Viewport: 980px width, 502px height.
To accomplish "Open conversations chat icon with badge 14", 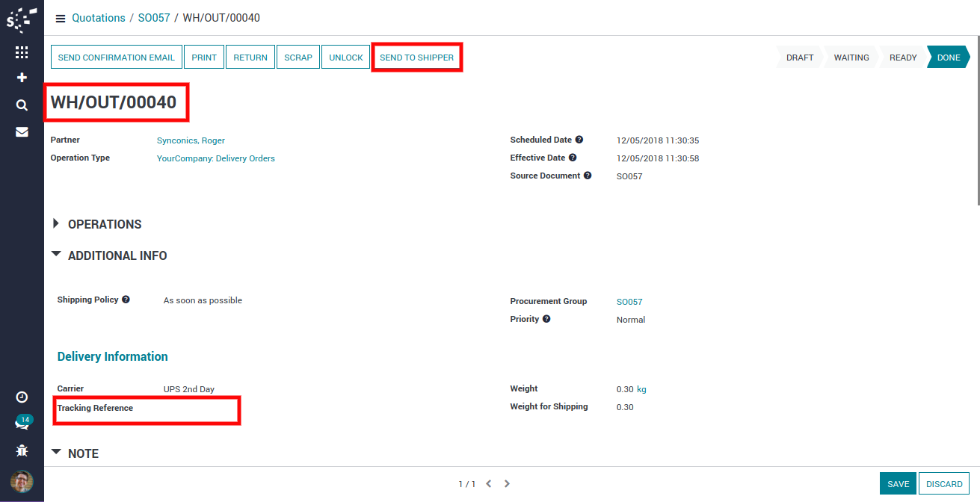I will pyautogui.click(x=22, y=424).
